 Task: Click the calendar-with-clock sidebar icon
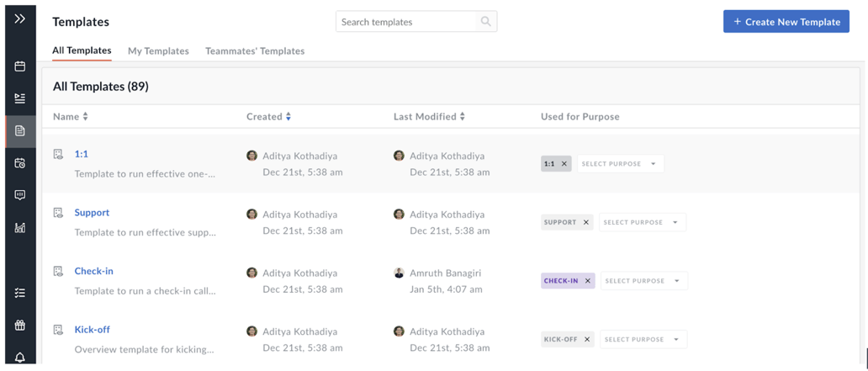(x=20, y=163)
